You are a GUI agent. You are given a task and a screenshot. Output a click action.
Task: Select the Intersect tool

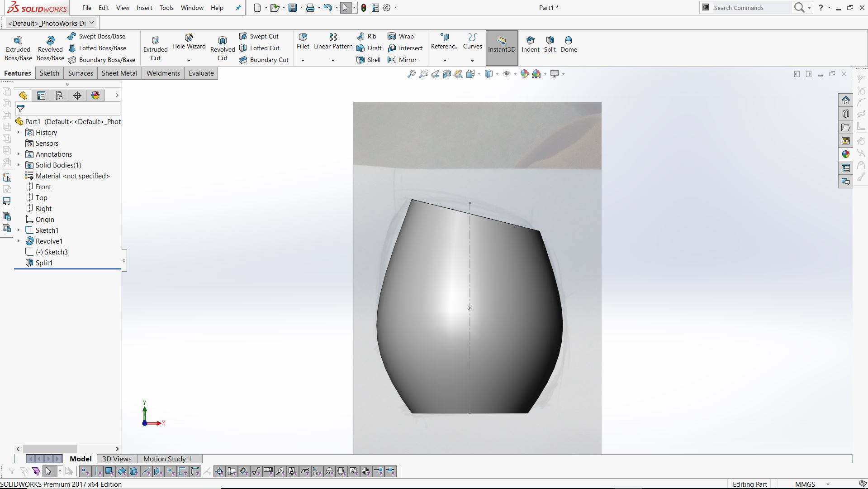[405, 48]
